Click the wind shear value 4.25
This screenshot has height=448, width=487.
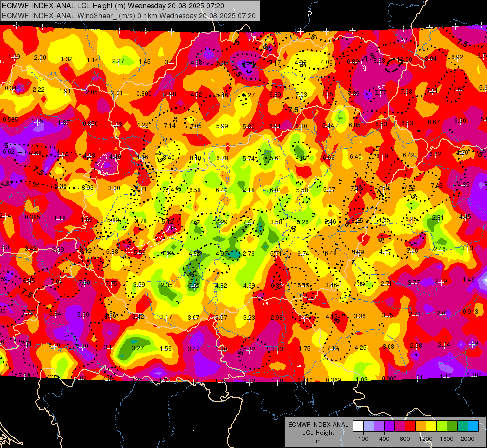(360, 347)
